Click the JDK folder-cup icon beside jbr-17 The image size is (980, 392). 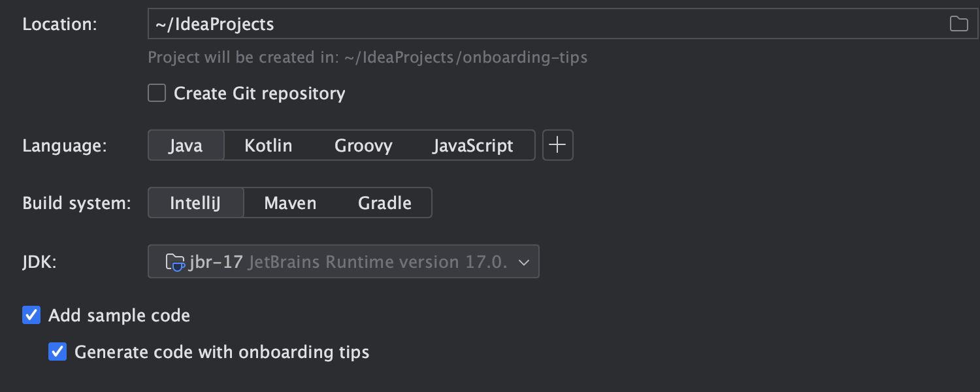point(175,263)
